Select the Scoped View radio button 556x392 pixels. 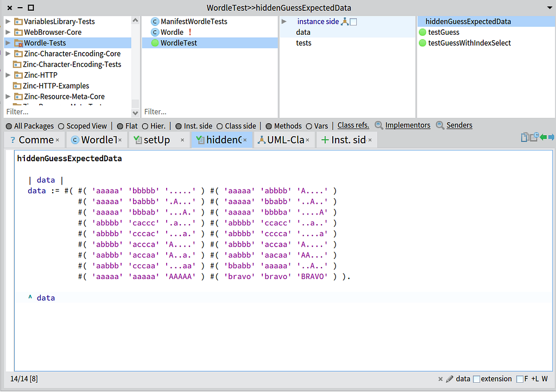[x=61, y=126]
